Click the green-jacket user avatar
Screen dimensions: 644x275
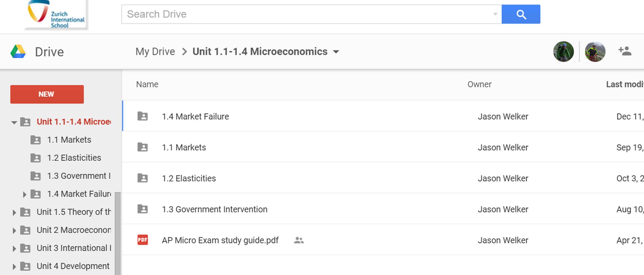pos(563,52)
